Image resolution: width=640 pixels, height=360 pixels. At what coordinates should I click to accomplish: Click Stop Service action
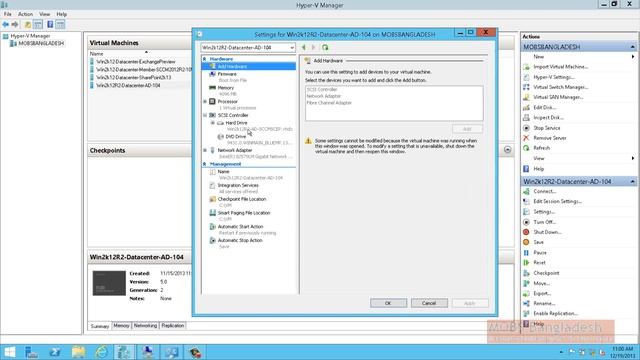coord(547,128)
